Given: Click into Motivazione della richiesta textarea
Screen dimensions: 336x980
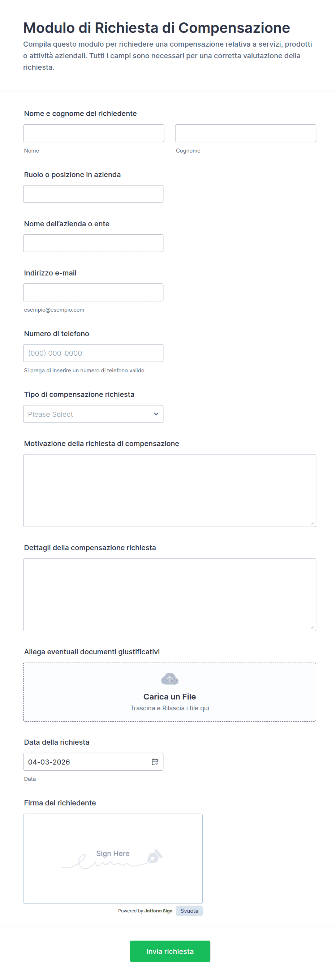Looking at the screenshot, I should pyautogui.click(x=169, y=491).
